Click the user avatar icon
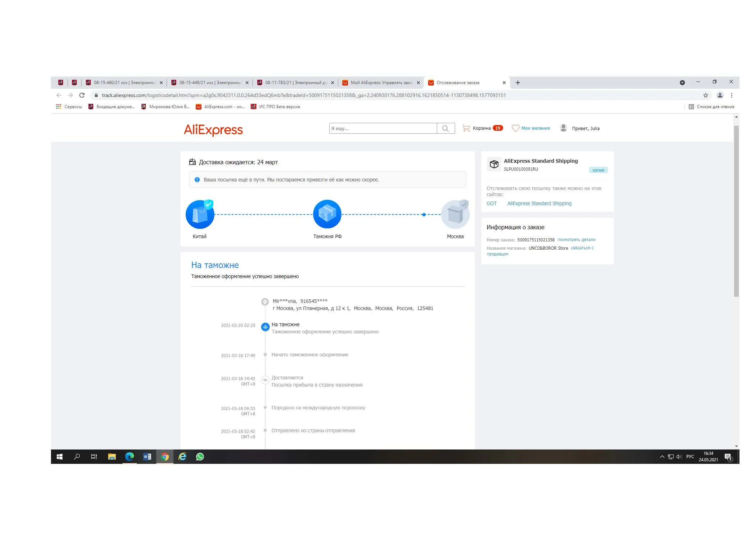Viewport: 756px width, 535px height. (563, 128)
